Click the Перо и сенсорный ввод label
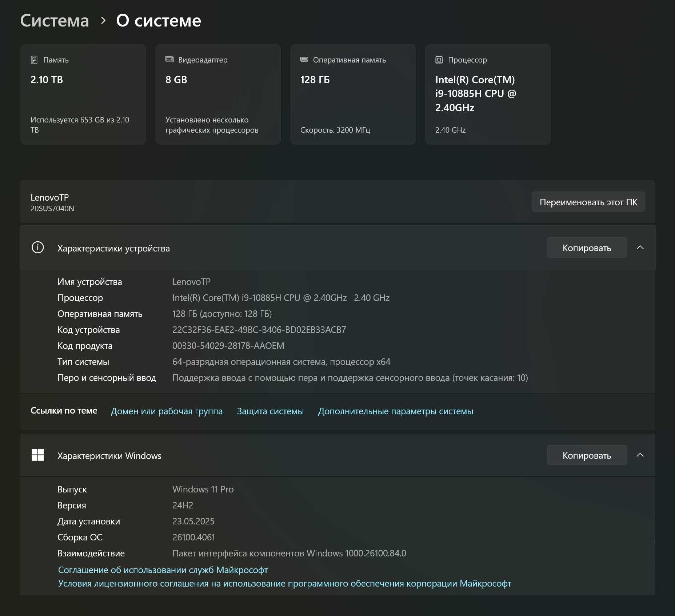Image resolution: width=675 pixels, height=616 pixels. pyautogui.click(x=107, y=378)
